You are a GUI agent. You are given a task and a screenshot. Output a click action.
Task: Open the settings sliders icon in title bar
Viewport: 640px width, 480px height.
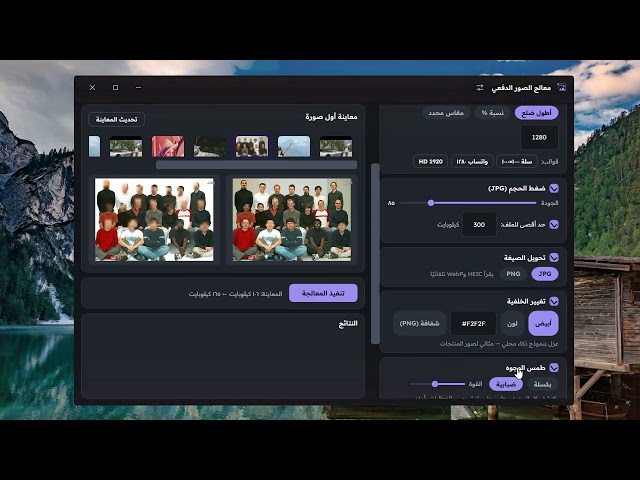(480, 88)
